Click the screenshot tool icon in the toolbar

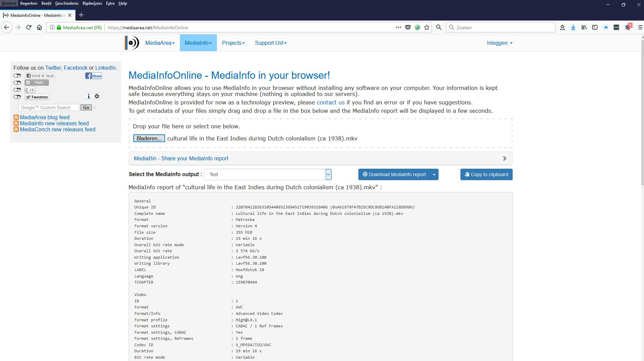(x=617, y=27)
